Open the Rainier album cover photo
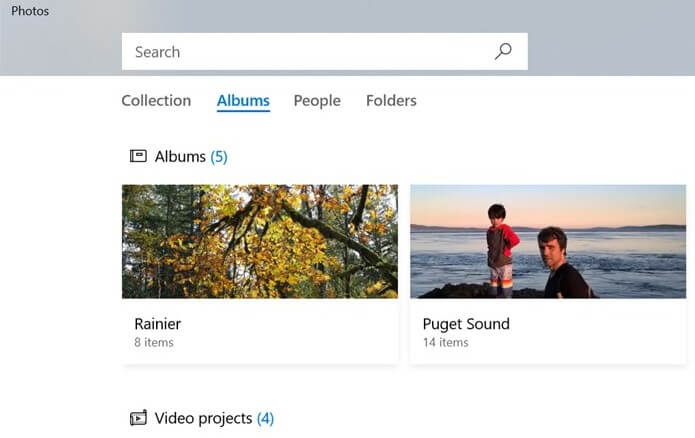Image resolution: width=695 pixels, height=438 pixels. point(260,241)
